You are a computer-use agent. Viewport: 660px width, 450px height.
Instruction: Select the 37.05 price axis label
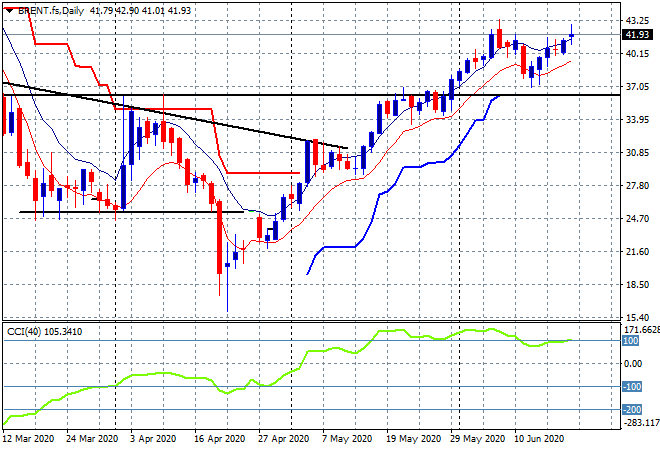tap(637, 86)
